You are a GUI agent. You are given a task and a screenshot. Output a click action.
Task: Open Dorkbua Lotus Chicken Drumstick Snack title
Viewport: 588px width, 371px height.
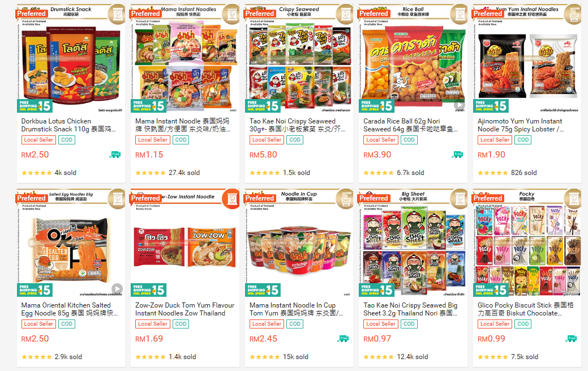[68, 125]
